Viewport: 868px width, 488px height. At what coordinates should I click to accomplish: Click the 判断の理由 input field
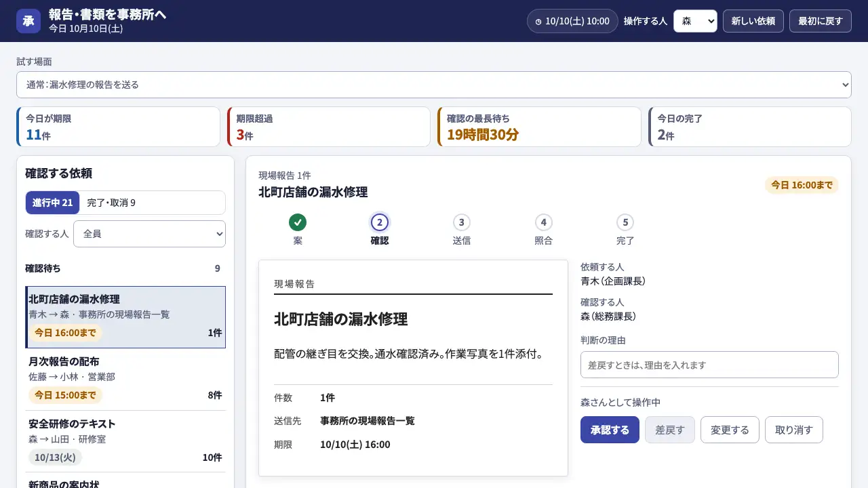709,365
